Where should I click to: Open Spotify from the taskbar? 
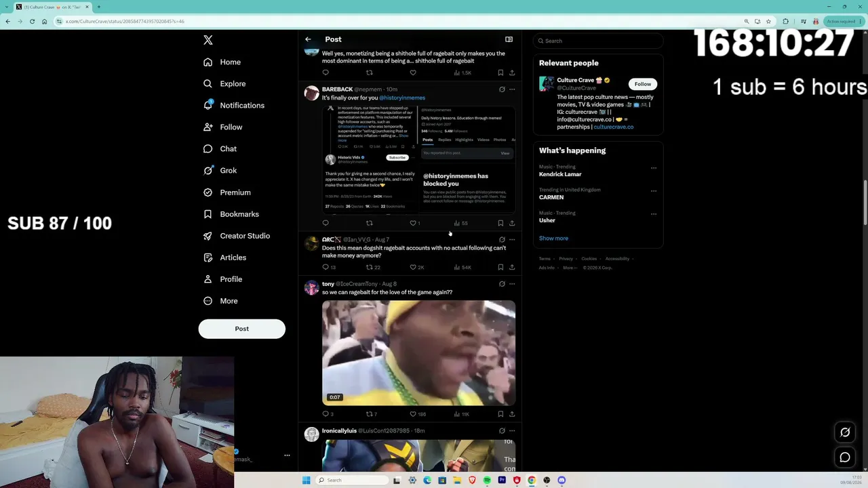487,481
